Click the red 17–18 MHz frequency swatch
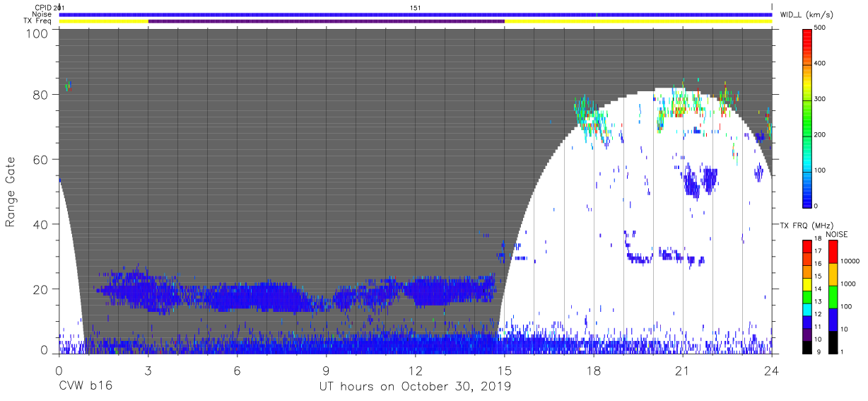Viewport: 868px width, 401px height. click(x=807, y=246)
